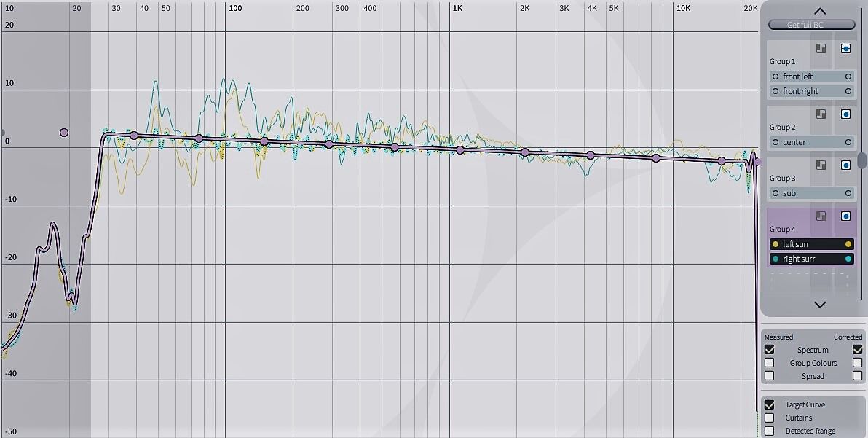Toggle left circle of front left channel
868x438 pixels.
[x=776, y=77]
